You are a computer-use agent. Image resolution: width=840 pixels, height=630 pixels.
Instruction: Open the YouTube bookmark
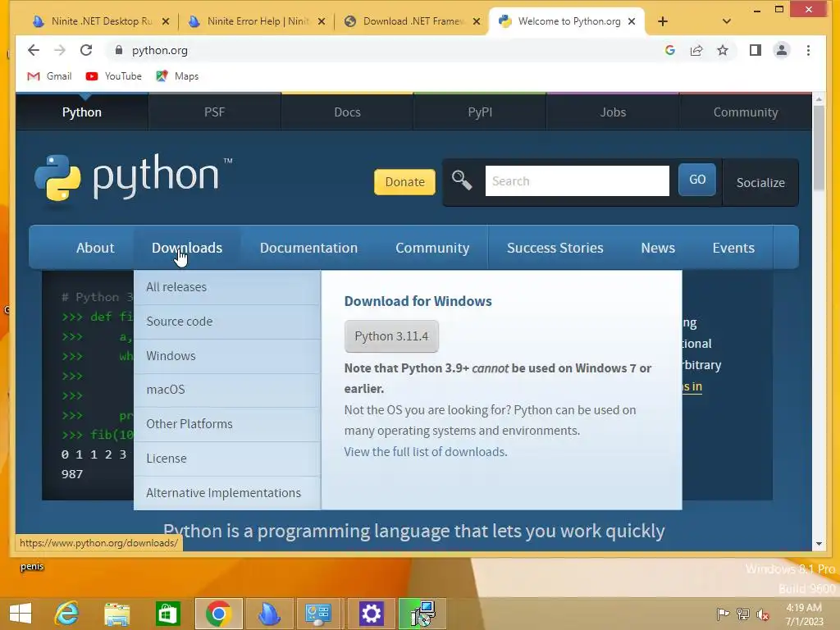pos(113,76)
